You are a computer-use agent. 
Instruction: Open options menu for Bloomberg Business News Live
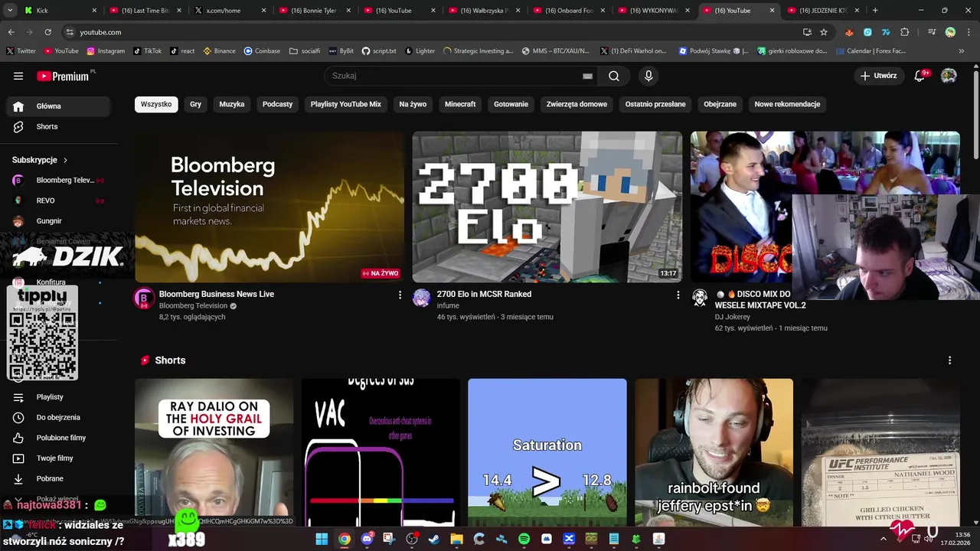pyautogui.click(x=400, y=295)
